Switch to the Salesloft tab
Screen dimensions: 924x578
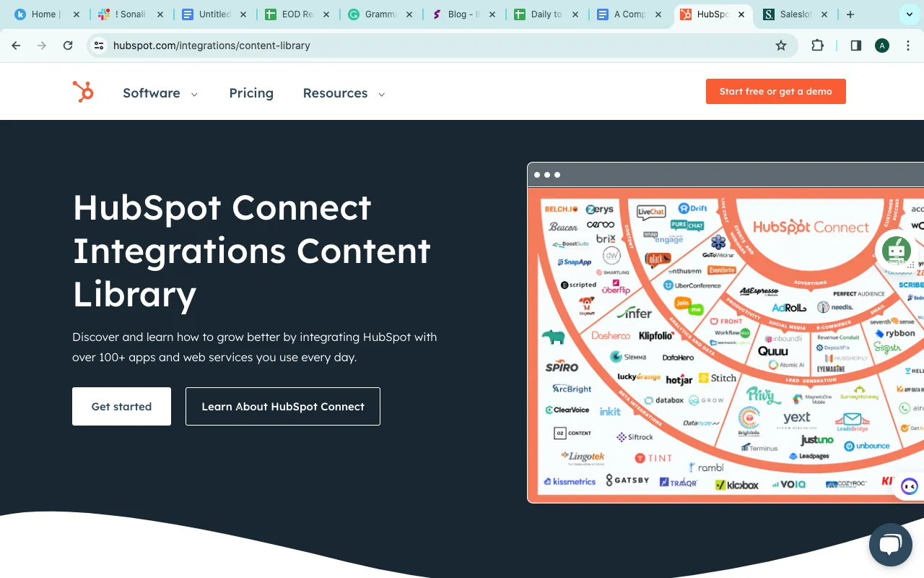coord(795,14)
